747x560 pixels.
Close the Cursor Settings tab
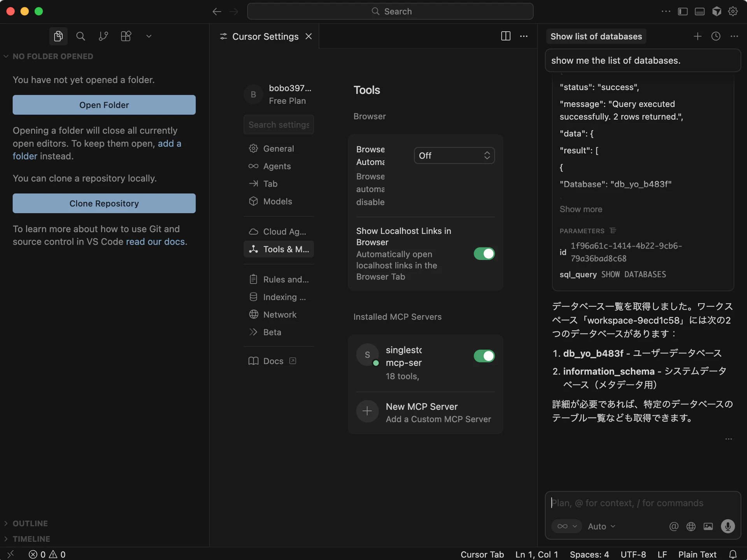pos(309,36)
